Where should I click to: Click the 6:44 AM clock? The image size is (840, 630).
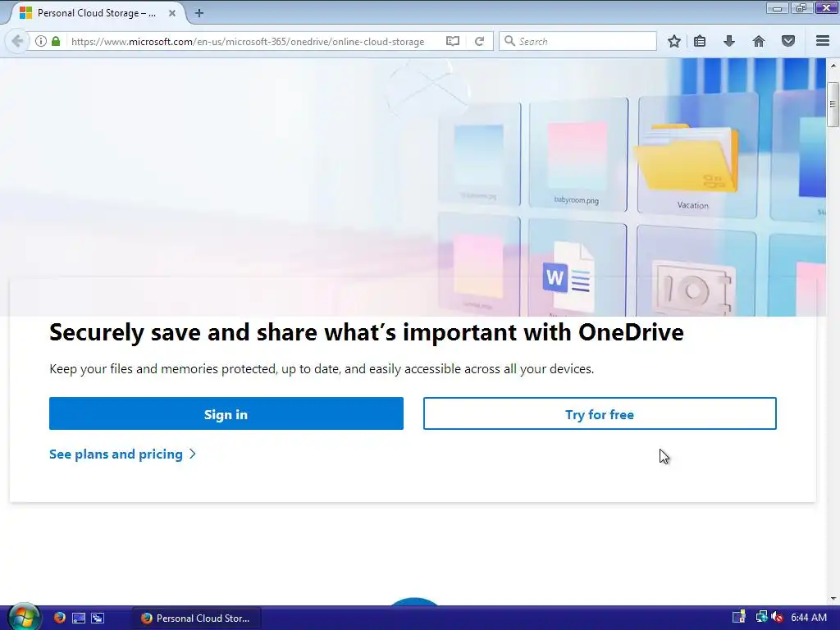(809, 618)
